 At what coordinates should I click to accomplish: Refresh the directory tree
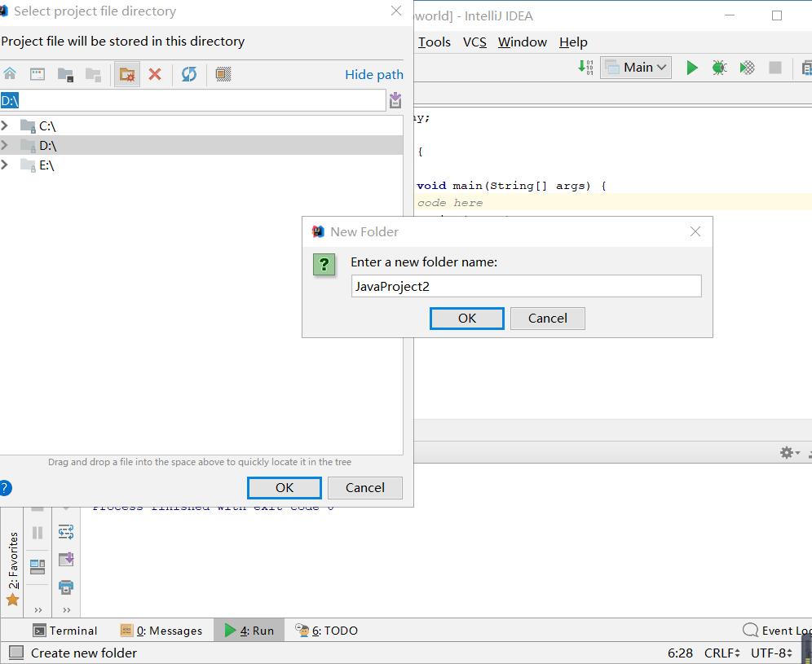tap(189, 74)
